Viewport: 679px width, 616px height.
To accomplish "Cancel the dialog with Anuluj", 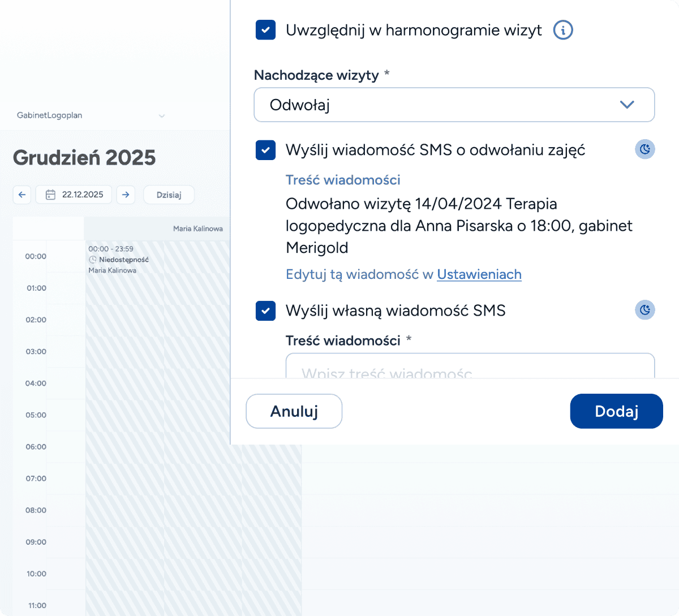I will coord(294,411).
